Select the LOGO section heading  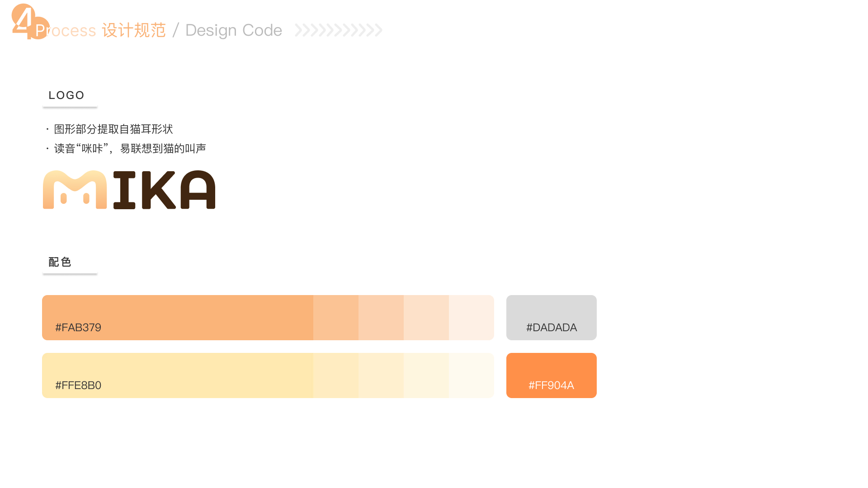click(x=66, y=95)
